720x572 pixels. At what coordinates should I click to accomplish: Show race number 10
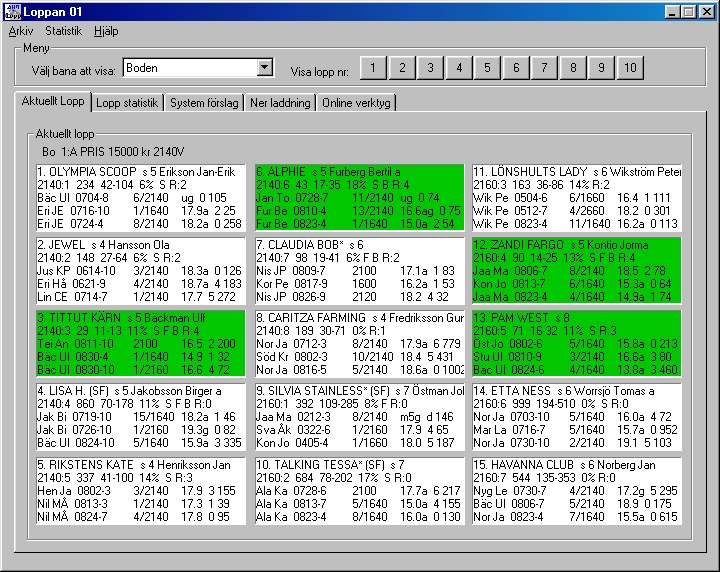(x=630, y=68)
